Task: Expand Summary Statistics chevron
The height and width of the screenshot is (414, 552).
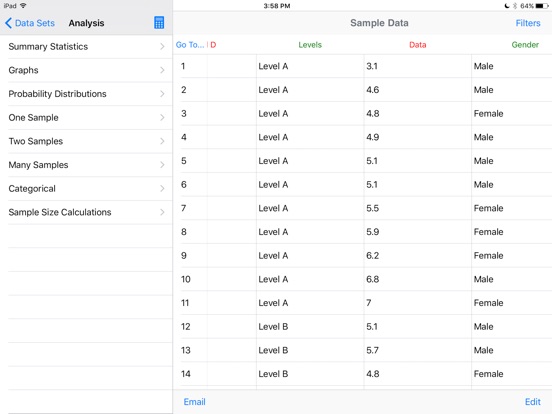Action: pos(162,46)
